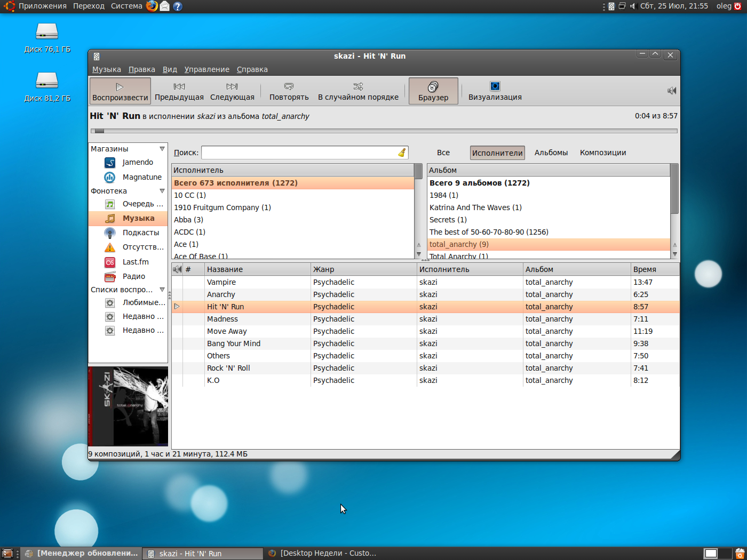
Task: Switch search filter to Альбомы
Action: (x=551, y=153)
